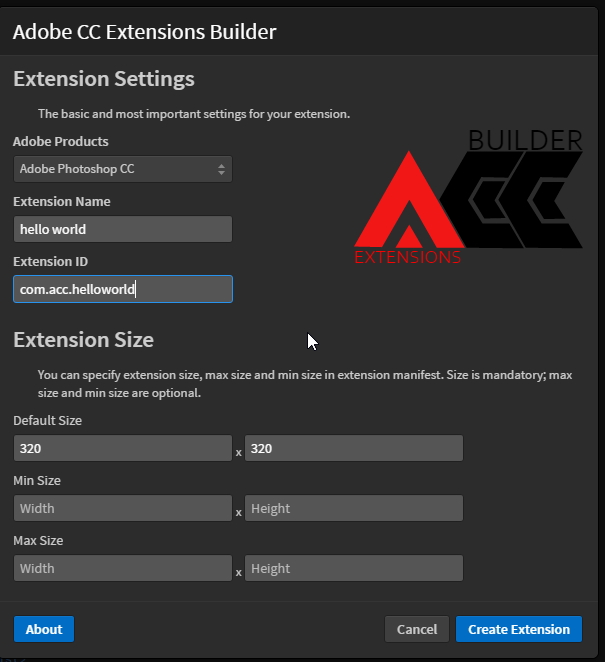Screen dimensions: 605x662
Task: Click the Extension Settings heading
Action: [104, 79]
